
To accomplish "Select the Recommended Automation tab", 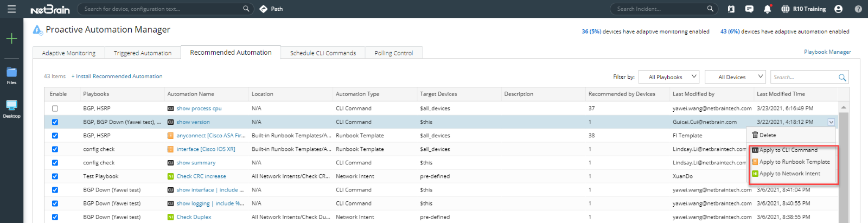I will [x=231, y=52].
